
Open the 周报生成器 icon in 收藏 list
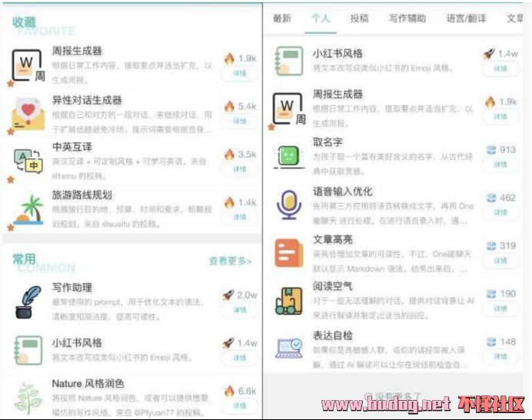[x=28, y=65]
